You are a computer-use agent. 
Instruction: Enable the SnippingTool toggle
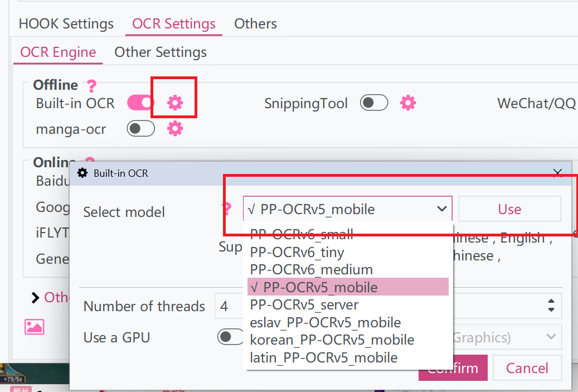(374, 103)
